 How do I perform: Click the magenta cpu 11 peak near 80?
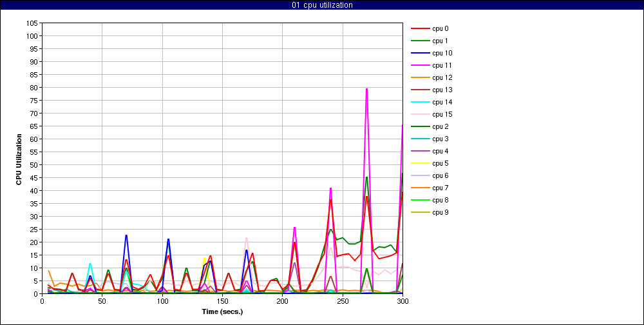click(x=366, y=89)
